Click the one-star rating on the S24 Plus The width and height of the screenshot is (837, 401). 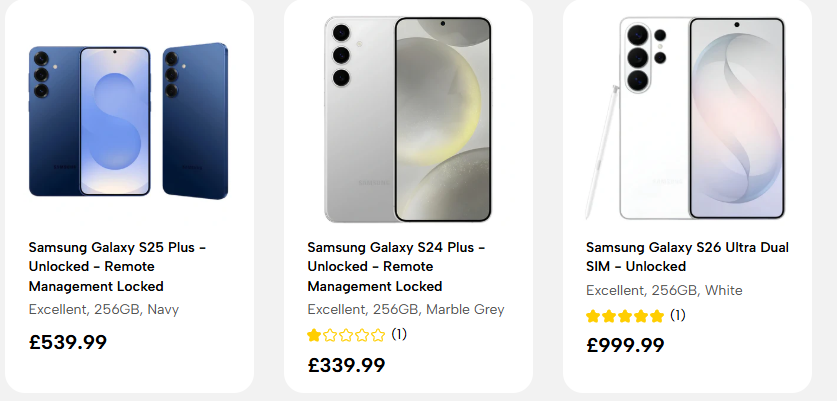pos(346,335)
